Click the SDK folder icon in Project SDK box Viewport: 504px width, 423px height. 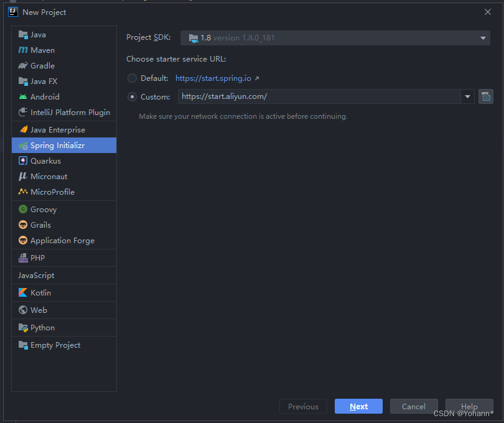click(194, 38)
